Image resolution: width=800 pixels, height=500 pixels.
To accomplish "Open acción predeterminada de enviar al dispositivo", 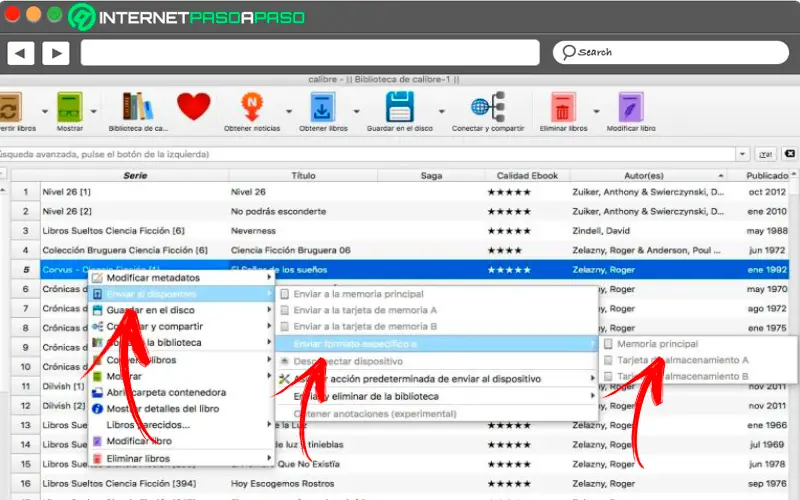I will (436, 379).
